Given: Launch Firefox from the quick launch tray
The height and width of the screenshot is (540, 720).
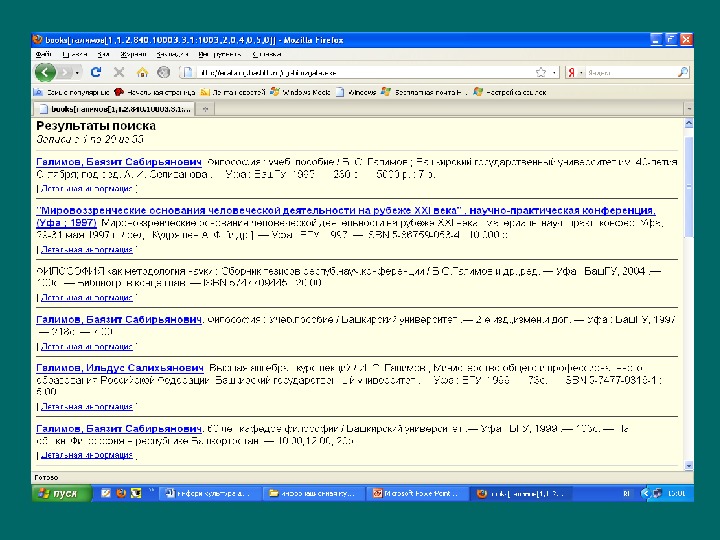Looking at the screenshot, I should point(121,493).
